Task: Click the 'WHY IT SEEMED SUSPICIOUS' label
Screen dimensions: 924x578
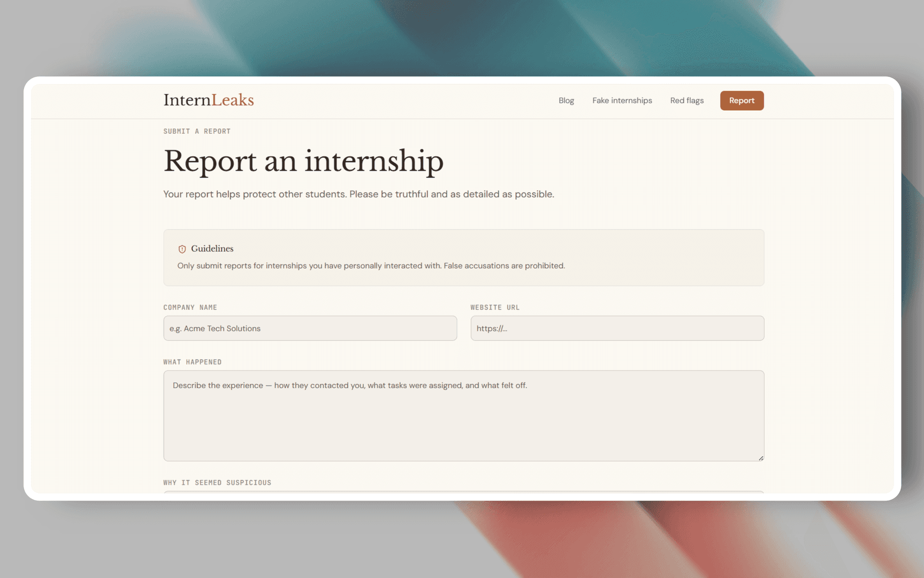Action: [x=217, y=483]
